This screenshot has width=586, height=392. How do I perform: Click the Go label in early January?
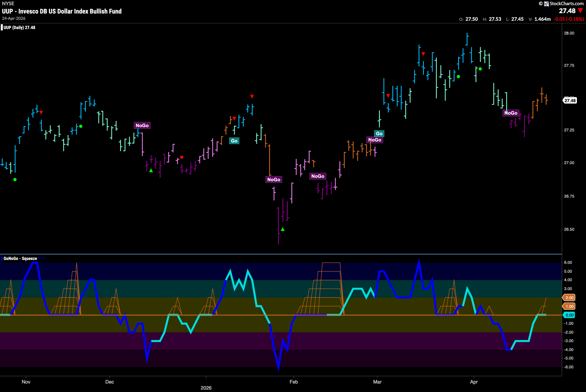point(234,141)
